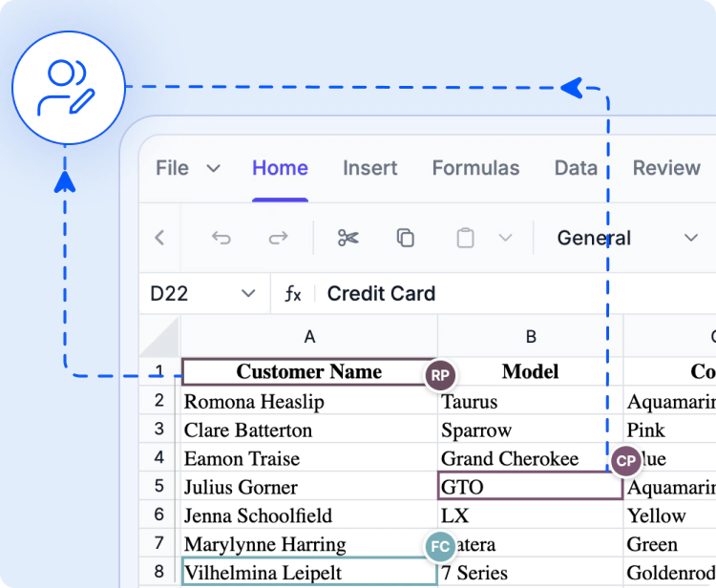Viewport: 716px width, 588px height.
Task: Click the Sparrow cell
Action: point(530,430)
